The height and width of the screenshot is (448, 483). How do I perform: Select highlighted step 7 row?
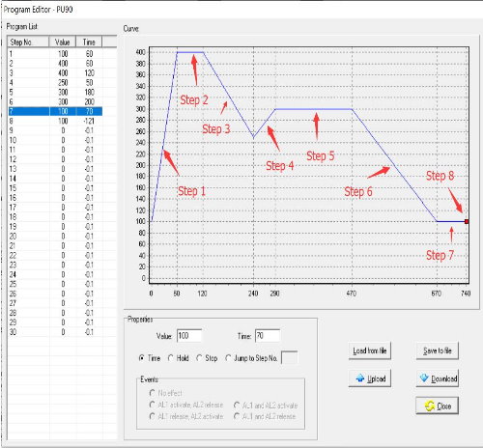click(x=55, y=111)
